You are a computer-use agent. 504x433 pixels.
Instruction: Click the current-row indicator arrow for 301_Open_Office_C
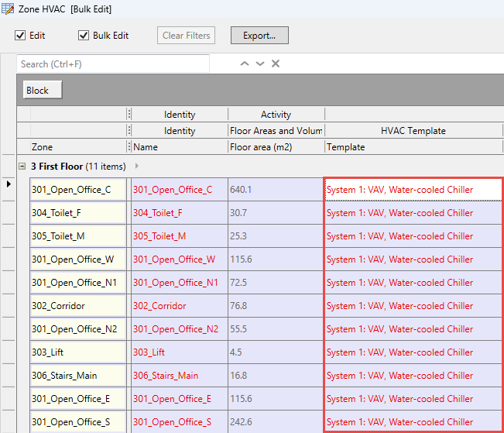[9, 184]
